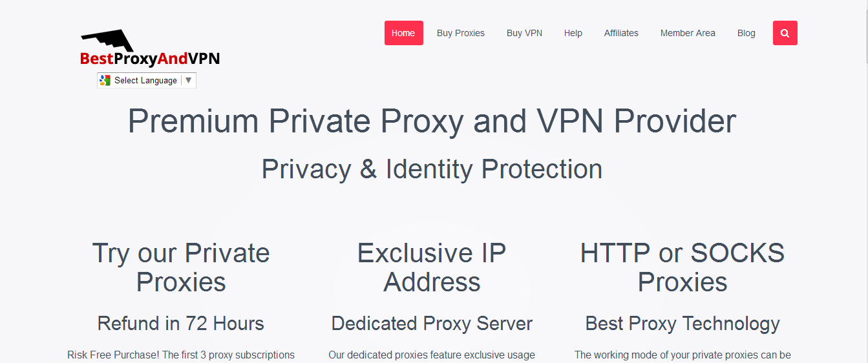Open the Buy Proxies menu item

coord(461,33)
